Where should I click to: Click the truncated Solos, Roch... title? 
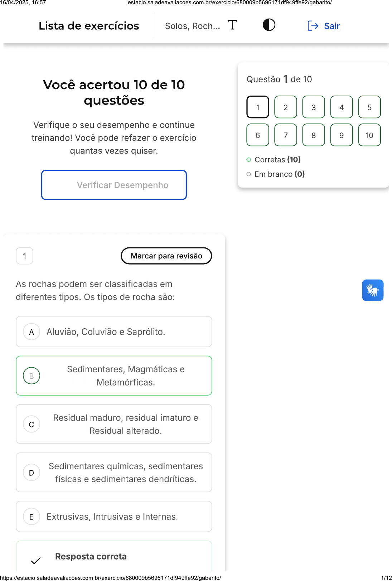tap(192, 26)
